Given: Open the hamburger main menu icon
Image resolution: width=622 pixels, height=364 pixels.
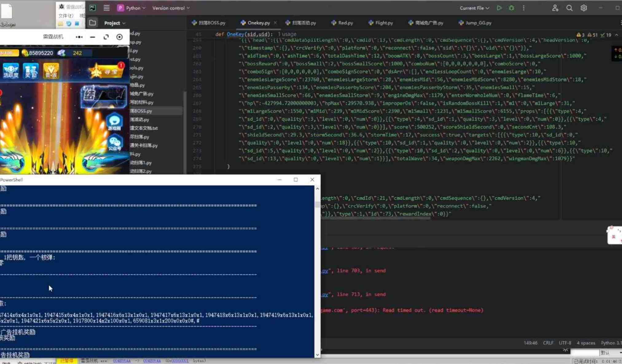Looking at the screenshot, I should click(x=106, y=8).
